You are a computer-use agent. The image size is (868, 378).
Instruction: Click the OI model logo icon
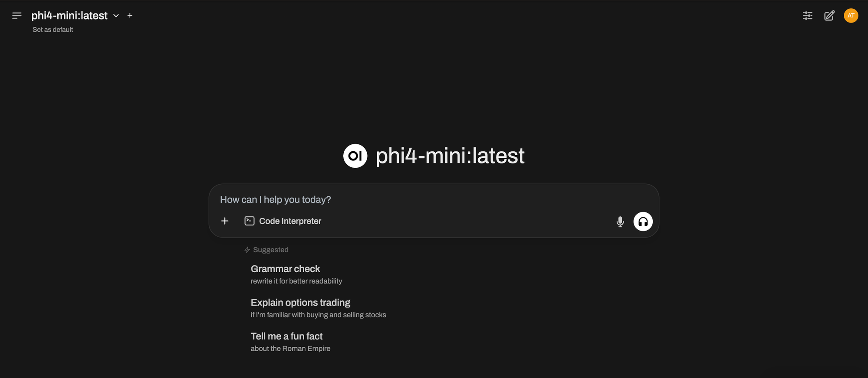(355, 156)
